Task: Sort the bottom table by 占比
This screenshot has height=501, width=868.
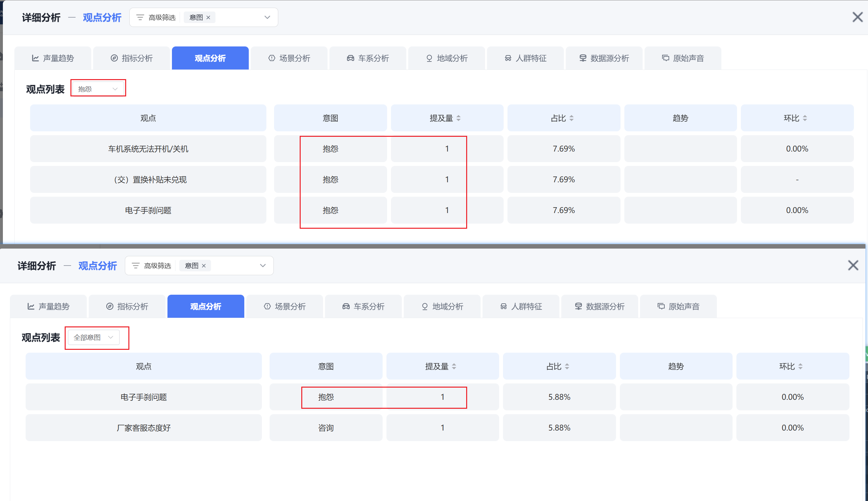Action: coord(567,366)
